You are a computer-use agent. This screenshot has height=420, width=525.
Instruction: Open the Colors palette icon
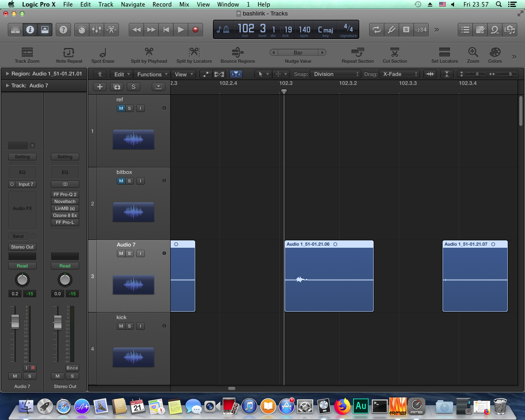495,52
